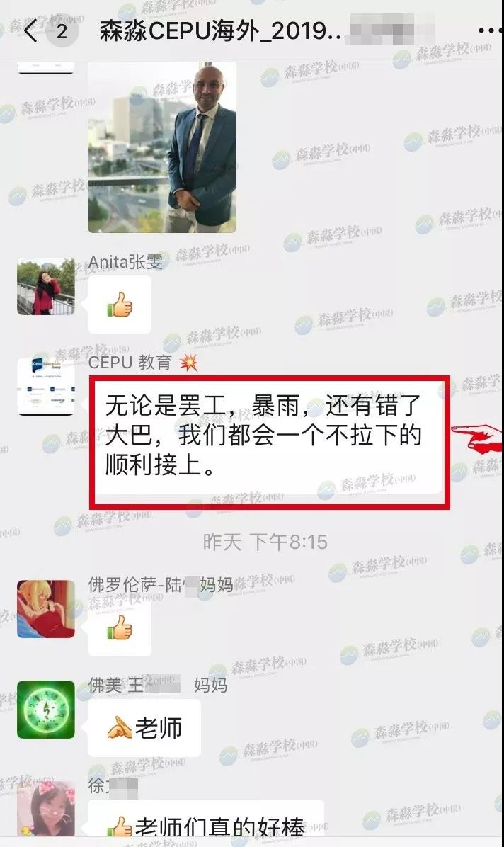
Task: Tap CEPU 教育 sender avatar
Action: coord(46,386)
